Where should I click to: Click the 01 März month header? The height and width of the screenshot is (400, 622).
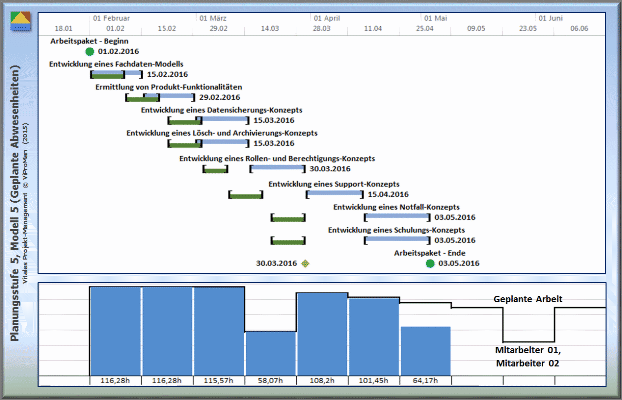click(216, 18)
